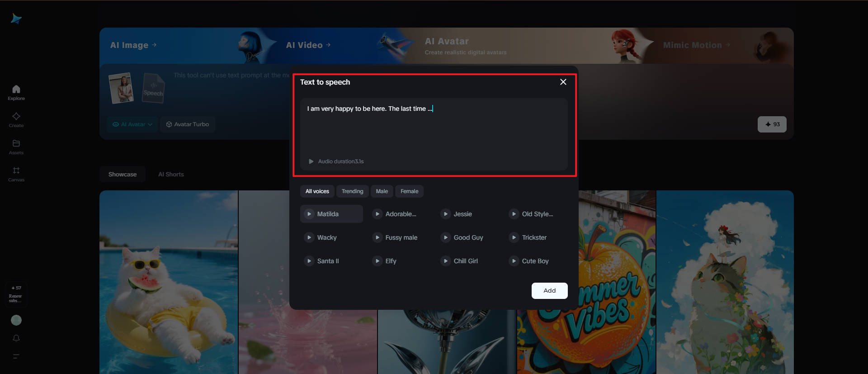Preview the Jessie voice
The image size is (868, 374).
446,214
